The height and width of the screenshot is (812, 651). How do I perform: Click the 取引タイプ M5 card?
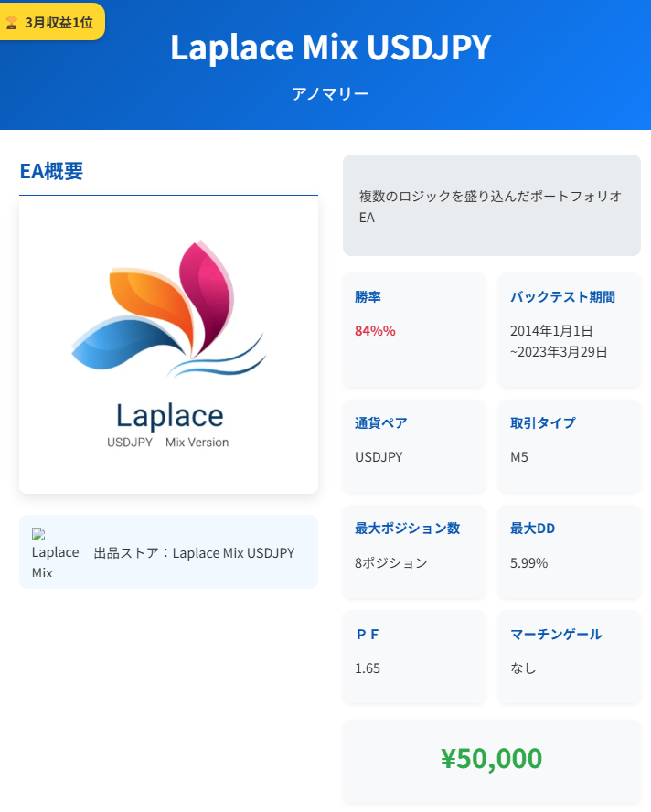point(570,446)
